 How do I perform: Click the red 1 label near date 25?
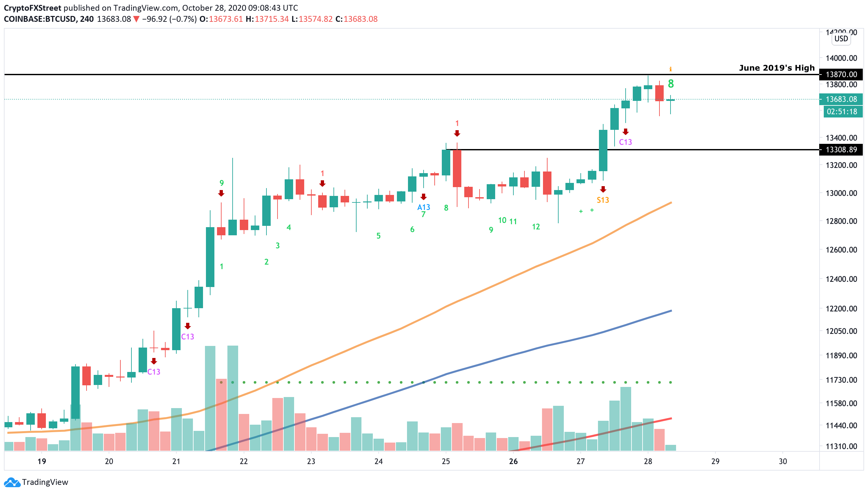[457, 124]
